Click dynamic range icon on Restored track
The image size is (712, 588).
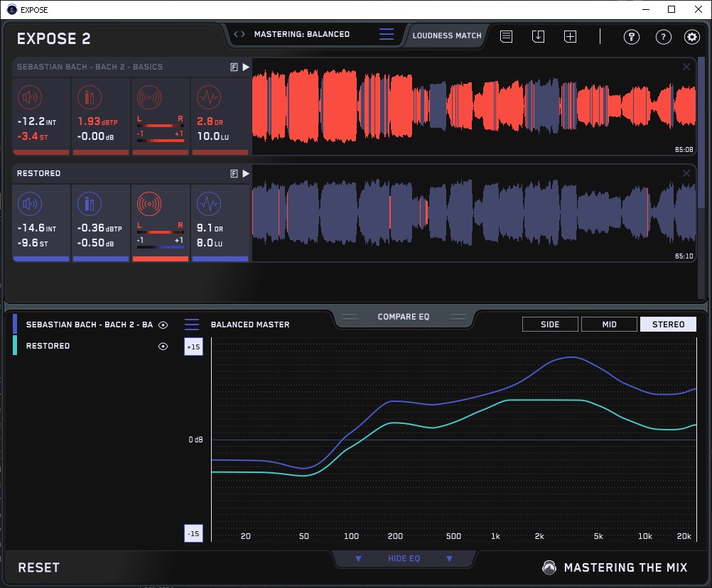[208, 205]
